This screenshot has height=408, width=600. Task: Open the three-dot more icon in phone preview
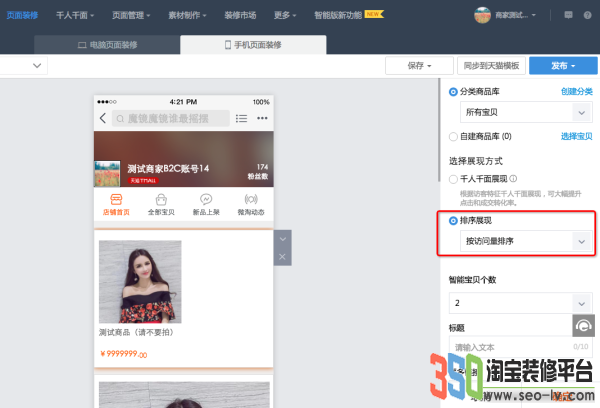262,118
